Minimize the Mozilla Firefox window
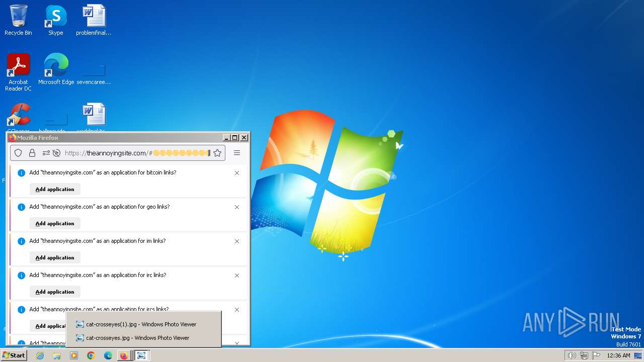 pos(226,138)
